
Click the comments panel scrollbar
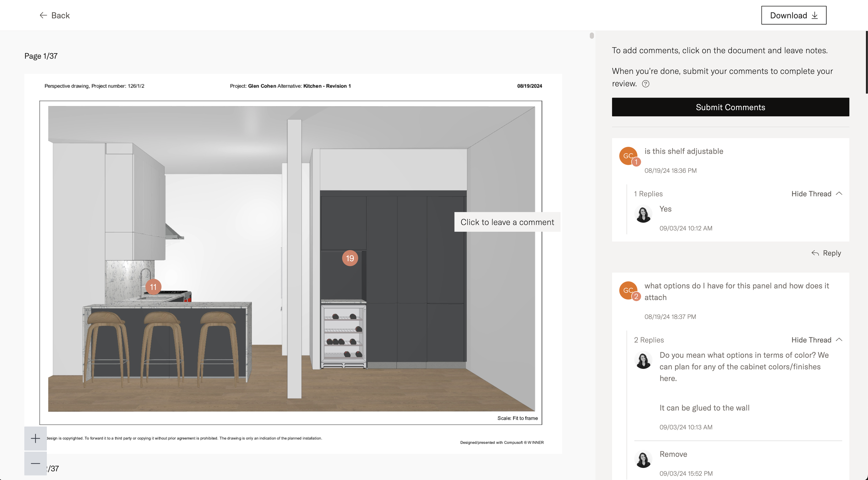867,62
